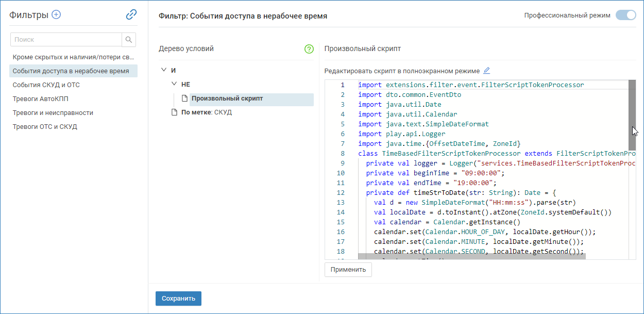Click vertical scrollbar of script editor

click(x=632, y=113)
